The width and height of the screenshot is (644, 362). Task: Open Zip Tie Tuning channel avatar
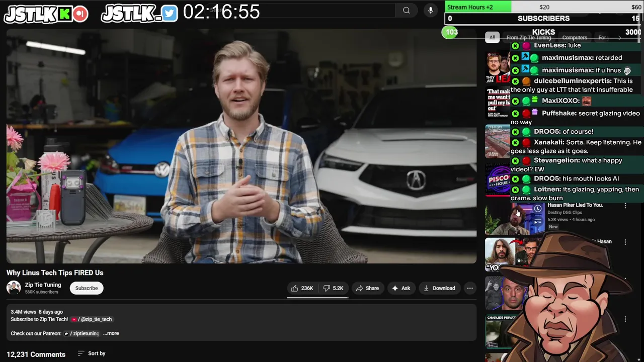(14, 288)
